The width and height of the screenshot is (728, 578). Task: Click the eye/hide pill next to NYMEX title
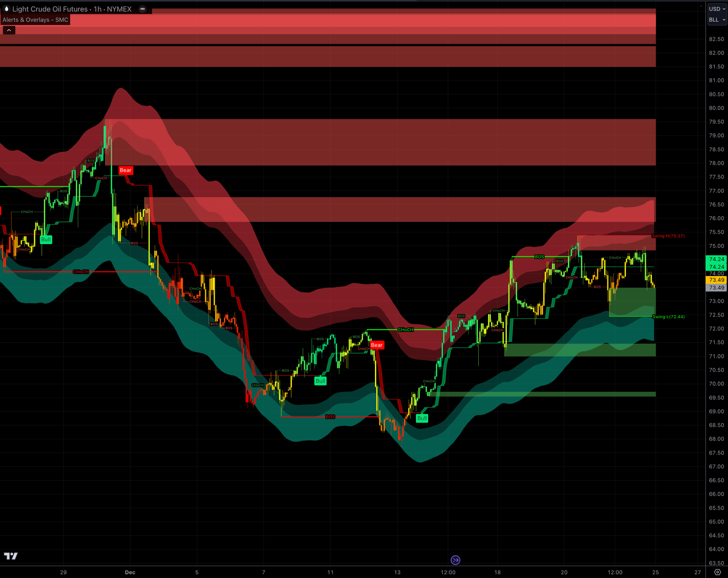tap(142, 9)
